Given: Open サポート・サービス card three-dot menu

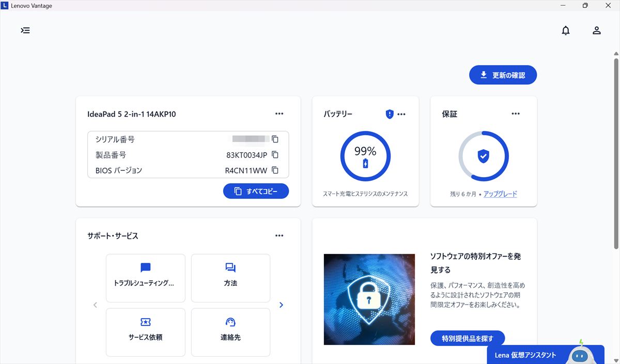Looking at the screenshot, I should 279,236.
